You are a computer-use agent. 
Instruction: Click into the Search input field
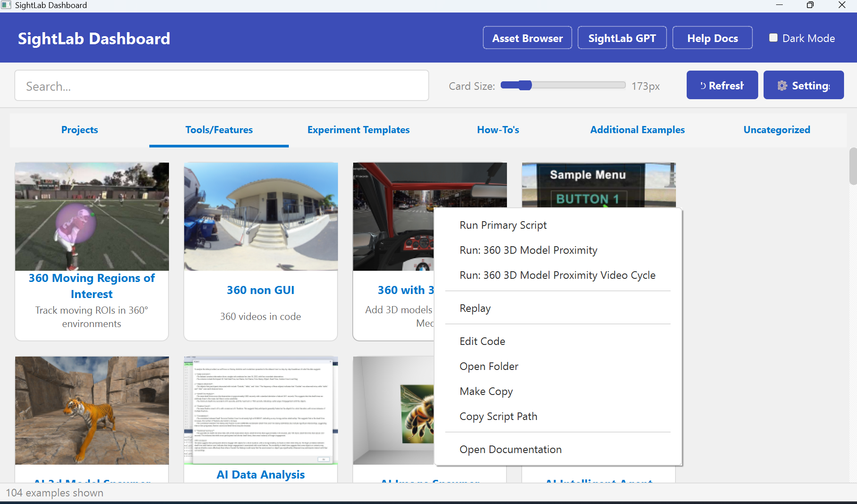(221, 86)
